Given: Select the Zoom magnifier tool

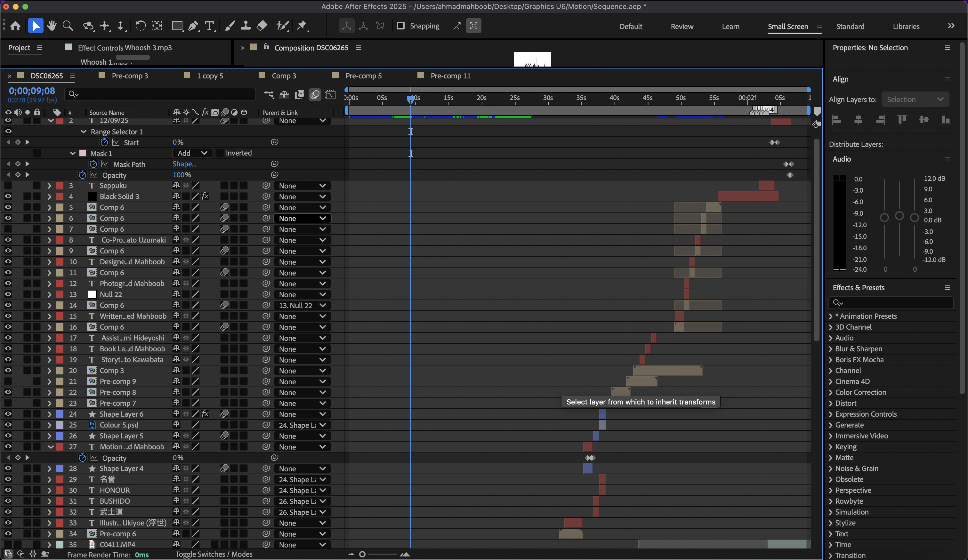Looking at the screenshot, I should (68, 26).
